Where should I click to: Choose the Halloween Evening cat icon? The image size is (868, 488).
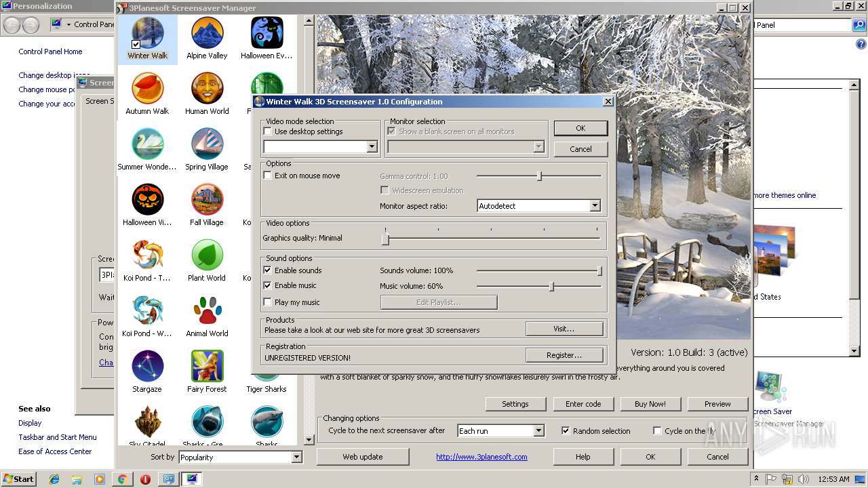(267, 33)
